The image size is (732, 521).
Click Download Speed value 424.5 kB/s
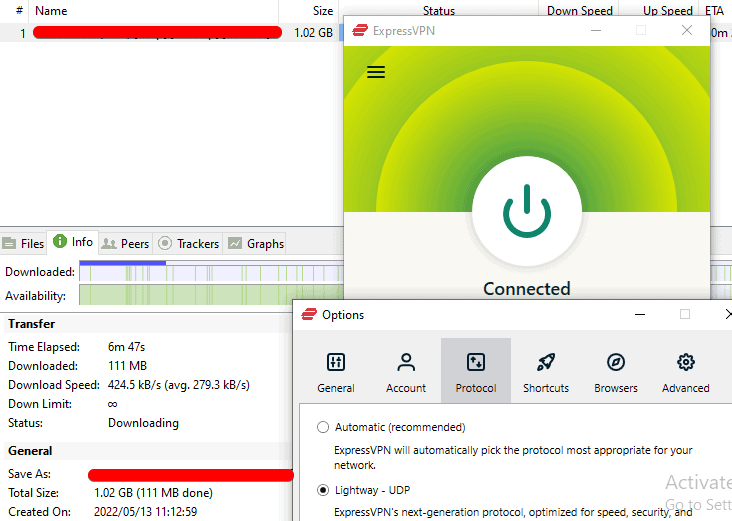tap(179, 385)
